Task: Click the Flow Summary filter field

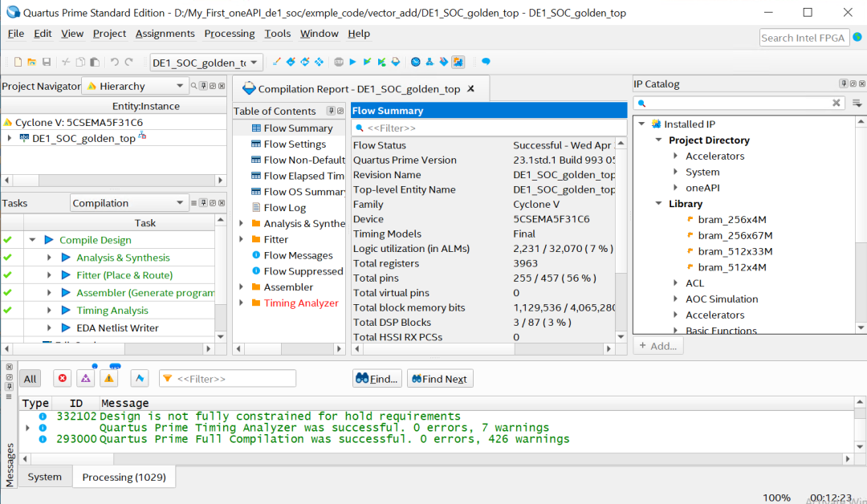Action: [x=489, y=128]
